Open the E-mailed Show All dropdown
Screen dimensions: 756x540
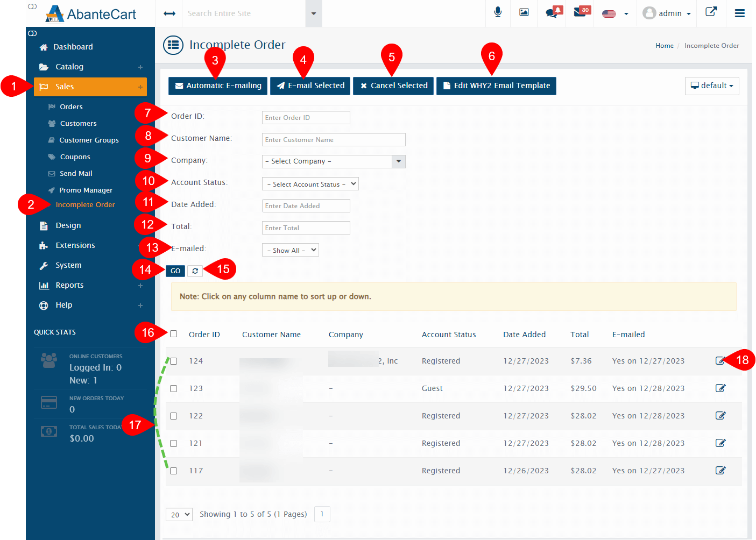coord(290,250)
